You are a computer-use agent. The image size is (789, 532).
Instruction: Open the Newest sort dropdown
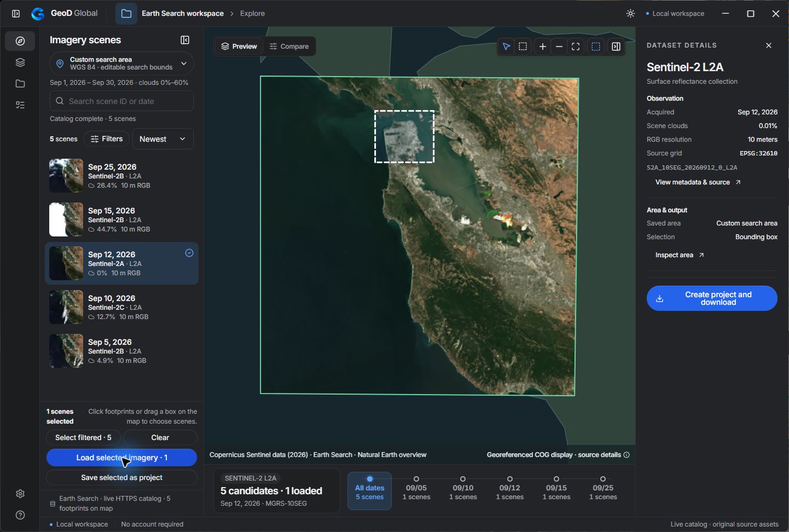point(163,139)
